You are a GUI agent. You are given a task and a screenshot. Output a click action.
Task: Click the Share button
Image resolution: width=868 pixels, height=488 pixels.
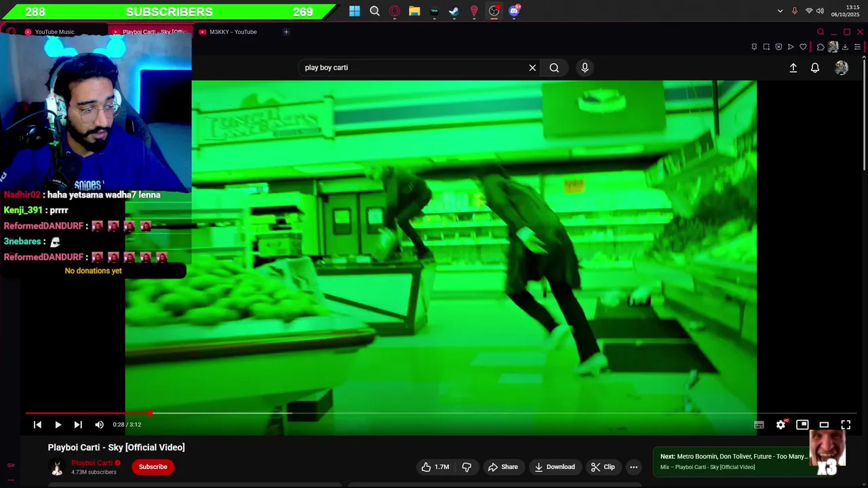pyautogui.click(x=502, y=467)
